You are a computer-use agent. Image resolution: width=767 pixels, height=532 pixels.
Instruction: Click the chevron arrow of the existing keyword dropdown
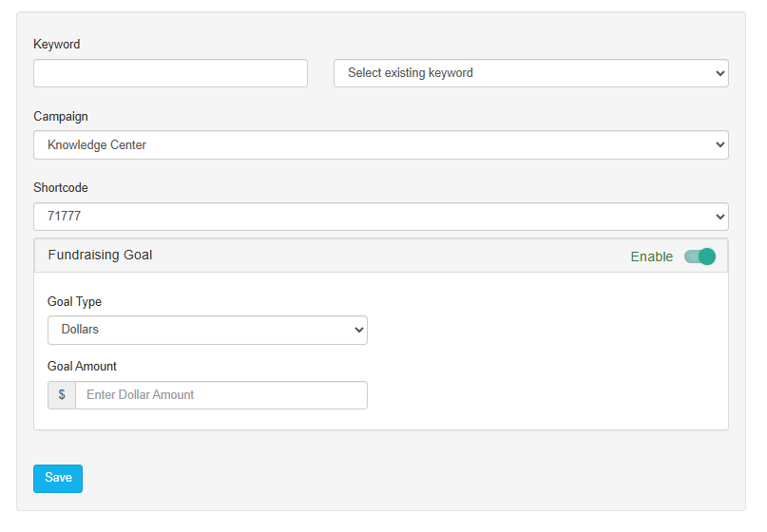pyautogui.click(x=718, y=73)
